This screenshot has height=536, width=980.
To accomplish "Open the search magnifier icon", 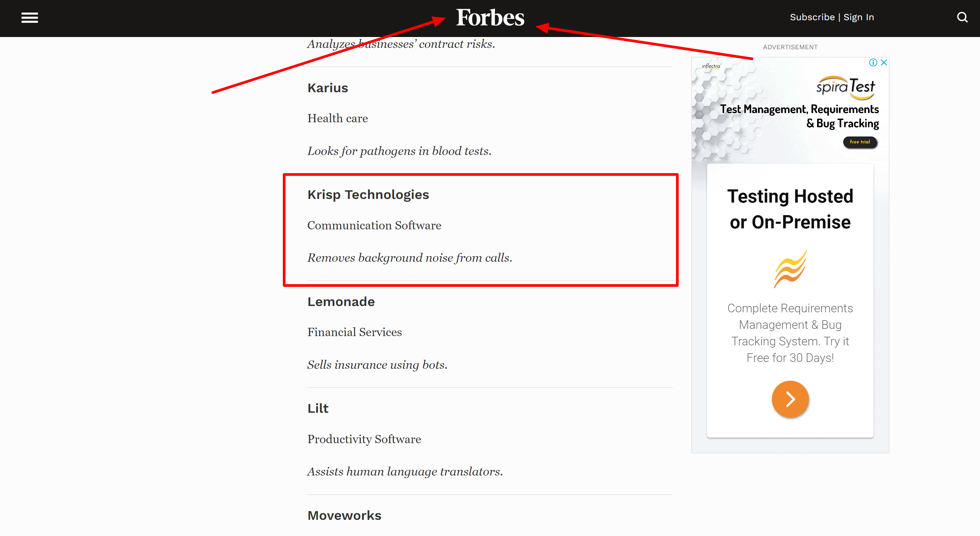I will pos(962,18).
